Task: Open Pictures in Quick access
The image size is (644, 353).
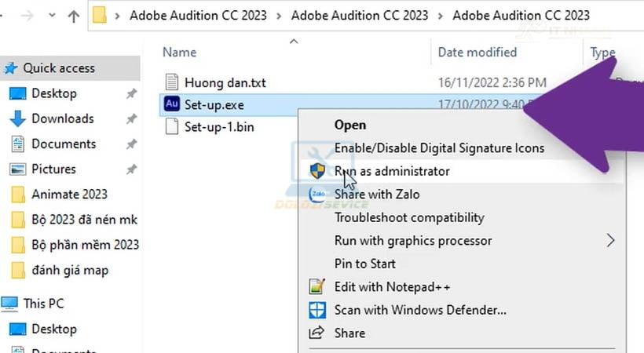Action: click(54, 169)
